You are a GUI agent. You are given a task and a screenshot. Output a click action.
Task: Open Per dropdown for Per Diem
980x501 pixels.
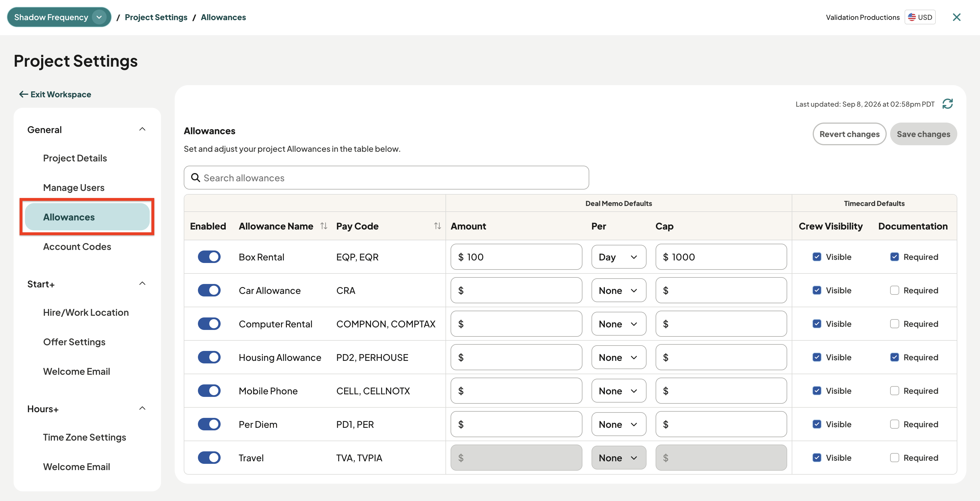click(x=618, y=424)
